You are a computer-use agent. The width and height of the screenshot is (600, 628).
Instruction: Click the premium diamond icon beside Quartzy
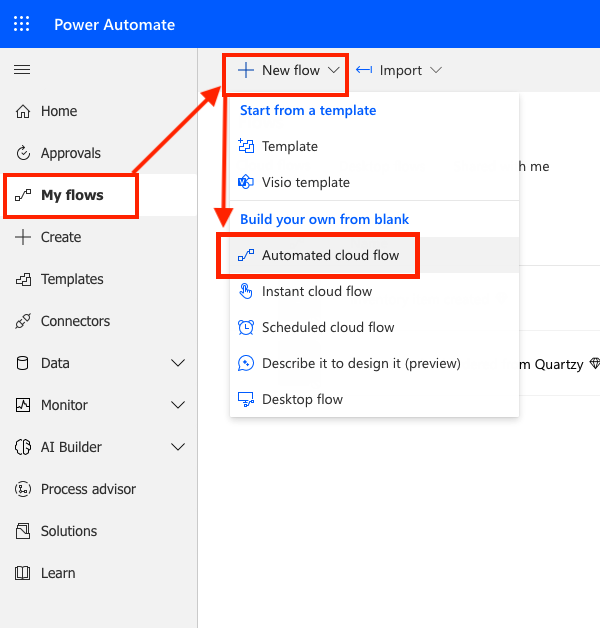[x=595, y=364]
